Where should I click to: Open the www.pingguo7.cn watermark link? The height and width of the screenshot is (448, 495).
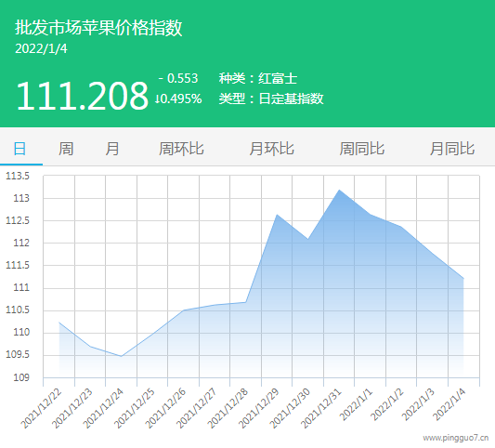pyautogui.click(x=456, y=438)
